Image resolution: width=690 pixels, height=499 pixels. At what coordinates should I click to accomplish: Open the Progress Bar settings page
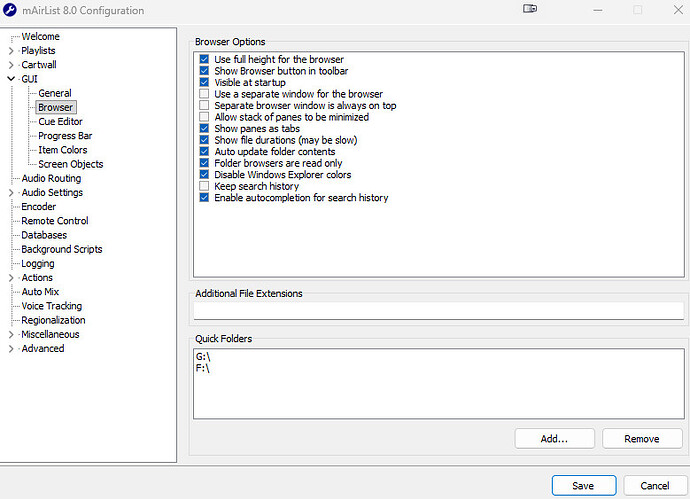point(65,136)
